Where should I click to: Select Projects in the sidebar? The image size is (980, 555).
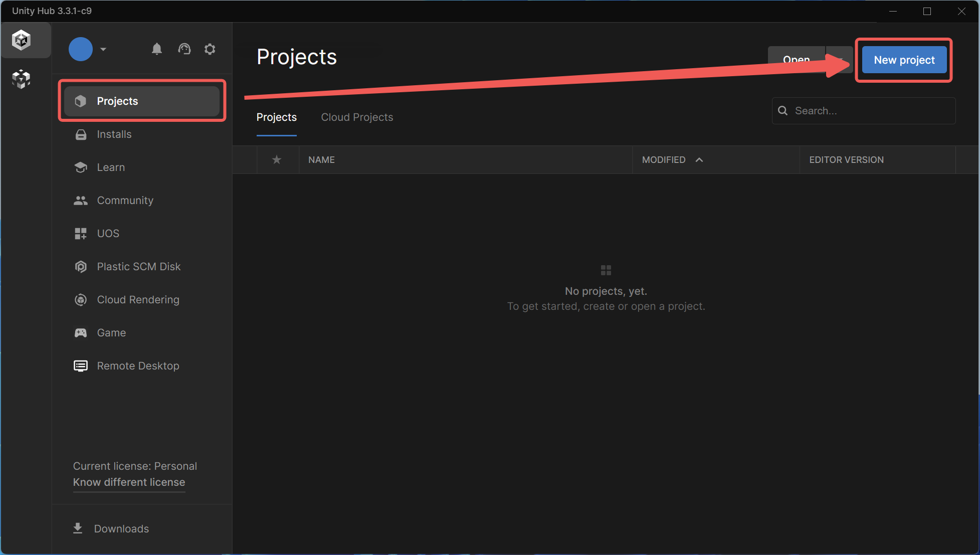coord(142,101)
